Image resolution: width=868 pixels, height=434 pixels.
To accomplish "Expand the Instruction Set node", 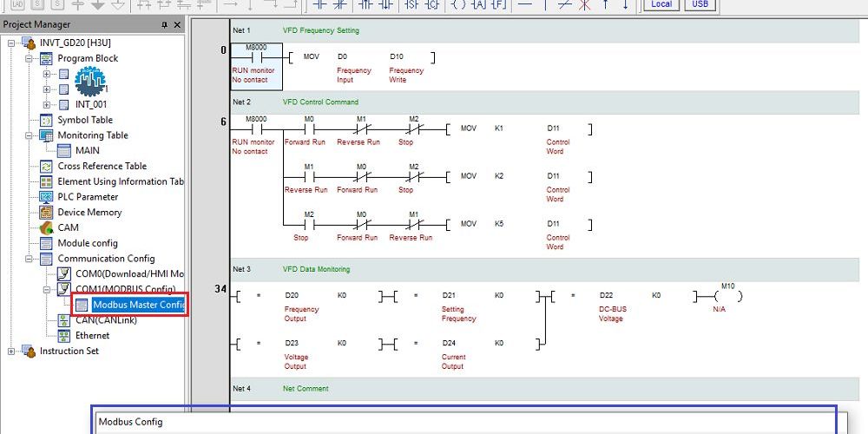I will (11, 351).
